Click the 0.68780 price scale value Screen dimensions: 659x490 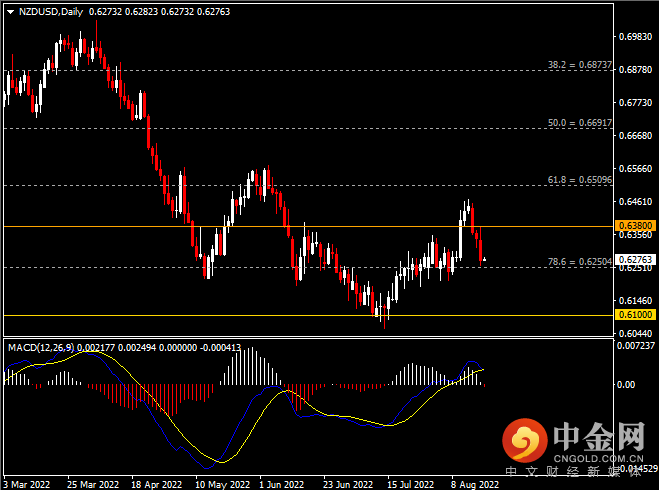click(x=635, y=69)
